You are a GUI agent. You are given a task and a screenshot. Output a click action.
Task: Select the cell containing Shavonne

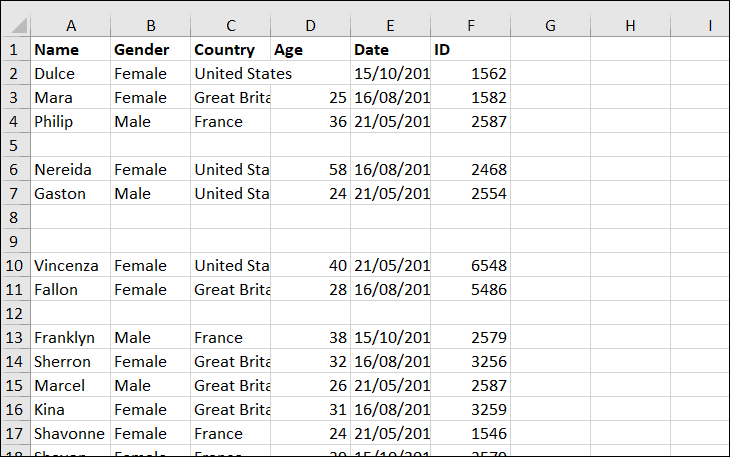70,433
